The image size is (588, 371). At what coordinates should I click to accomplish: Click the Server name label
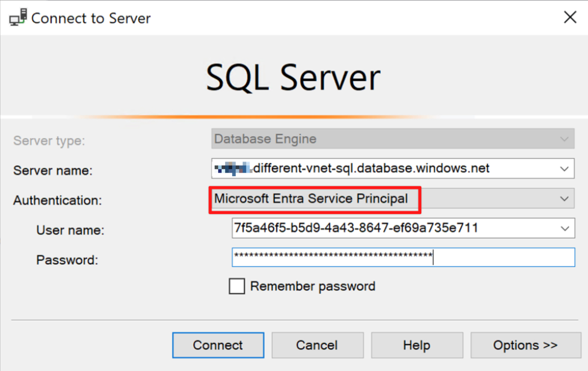point(52,171)
